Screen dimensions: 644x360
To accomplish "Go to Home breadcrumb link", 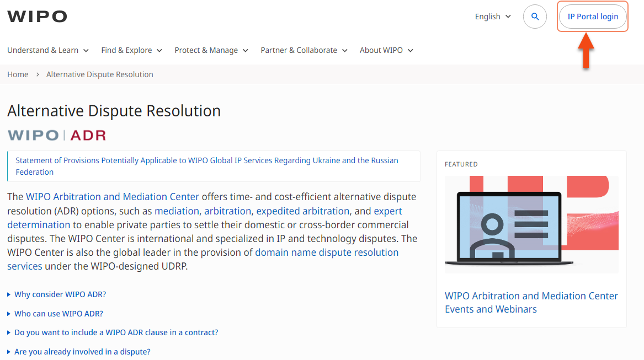I will (18, 74).
